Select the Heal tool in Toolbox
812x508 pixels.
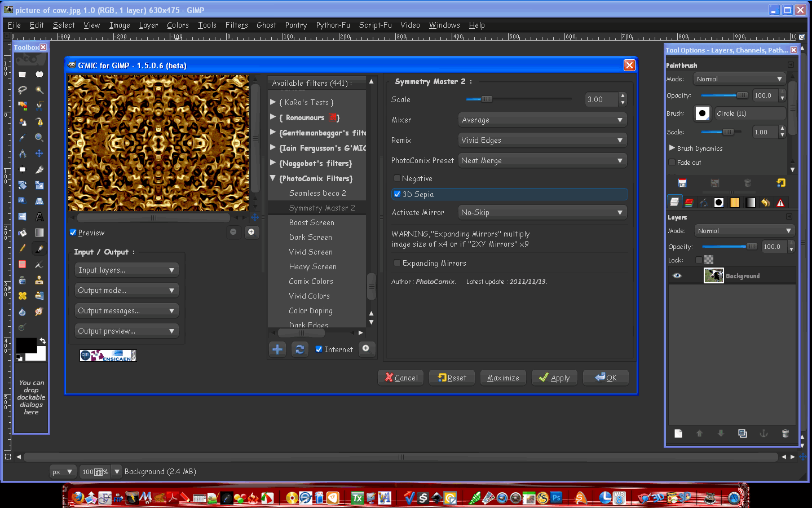23,296
